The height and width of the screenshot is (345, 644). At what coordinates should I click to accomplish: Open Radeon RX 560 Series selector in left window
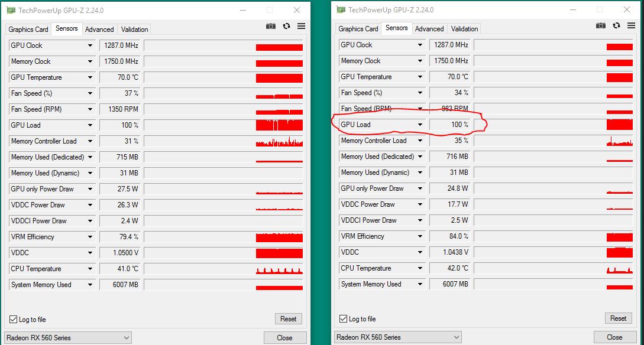click(x=69, y=338)
